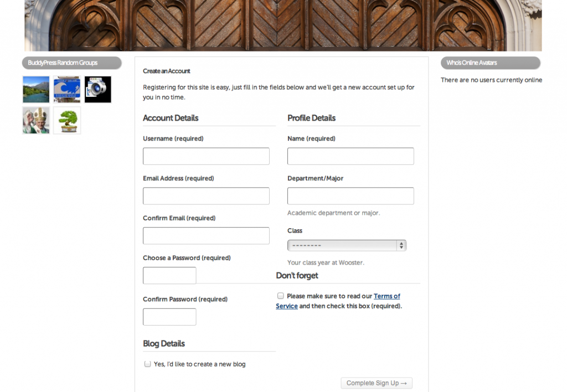567x392 pixels.
Task: Click the wooden door header banner image
Action: click(x=283, y=25)
